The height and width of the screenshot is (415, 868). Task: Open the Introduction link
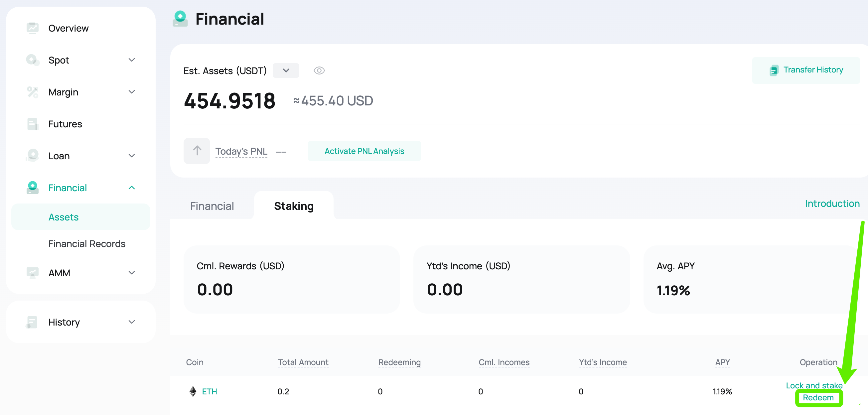[832, 204]
